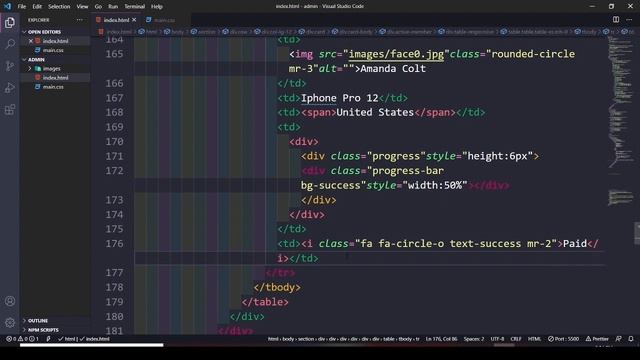Open Explorer views and more actions ellipsis
640x360 pixels.
coord(80,20)
